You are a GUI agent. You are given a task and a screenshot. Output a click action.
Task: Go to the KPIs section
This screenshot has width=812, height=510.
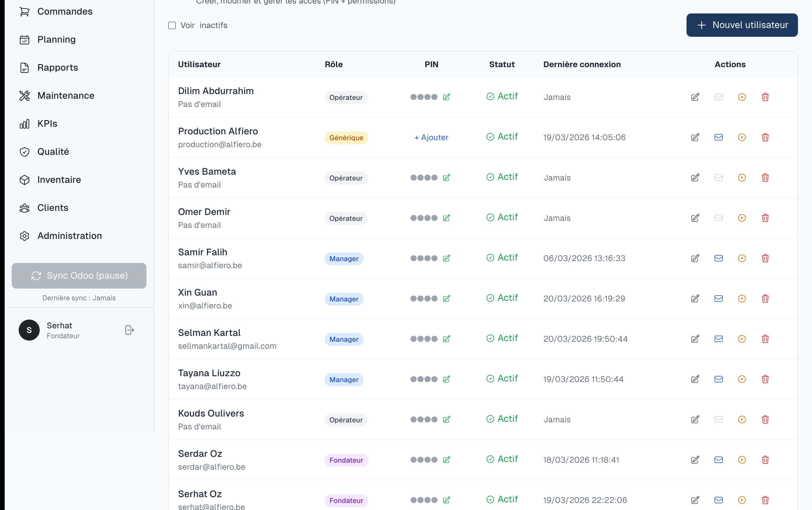[x=47, y=124]
